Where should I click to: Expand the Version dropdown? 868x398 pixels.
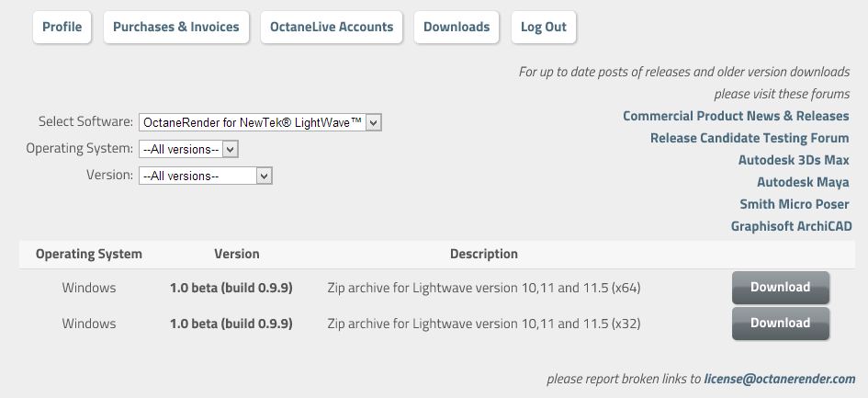tap(206, 176)
